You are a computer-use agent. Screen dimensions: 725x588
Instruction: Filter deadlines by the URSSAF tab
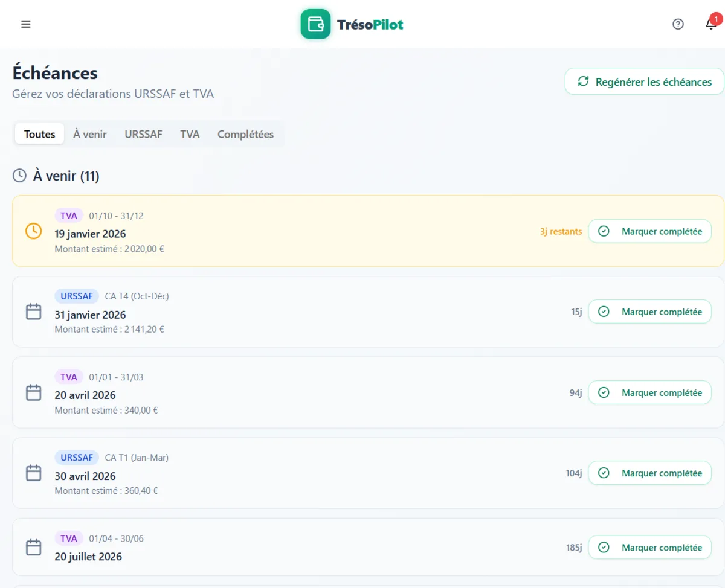coord(143,134)
